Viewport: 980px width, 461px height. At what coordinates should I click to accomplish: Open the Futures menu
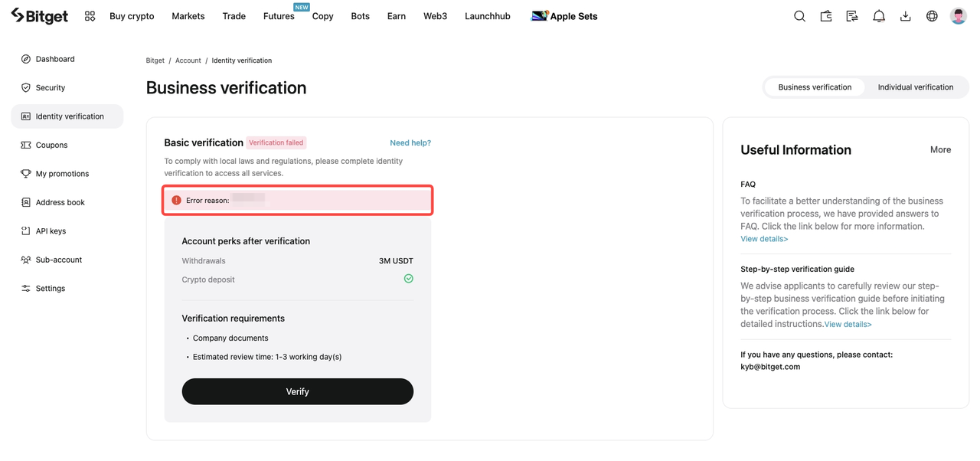click(279, 16)
